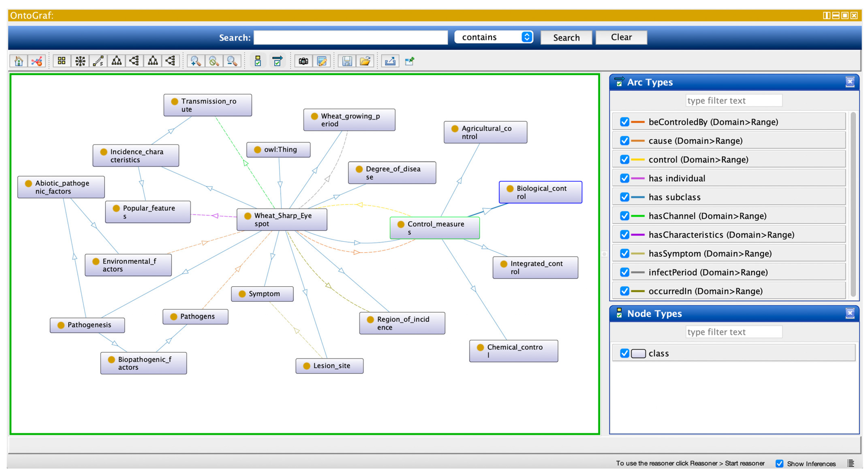Click the export graph icon
The image size is (868, 474).
tap(390, 61)
